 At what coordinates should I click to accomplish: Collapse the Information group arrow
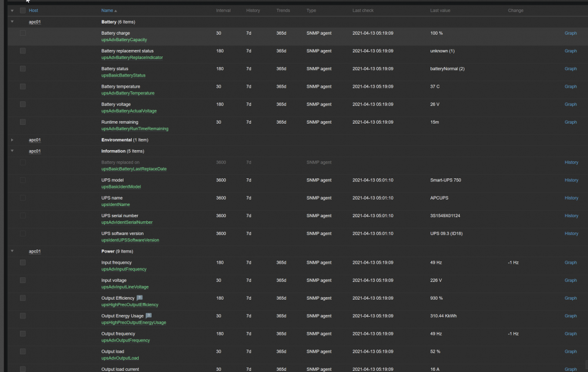[x=12, y=151]
